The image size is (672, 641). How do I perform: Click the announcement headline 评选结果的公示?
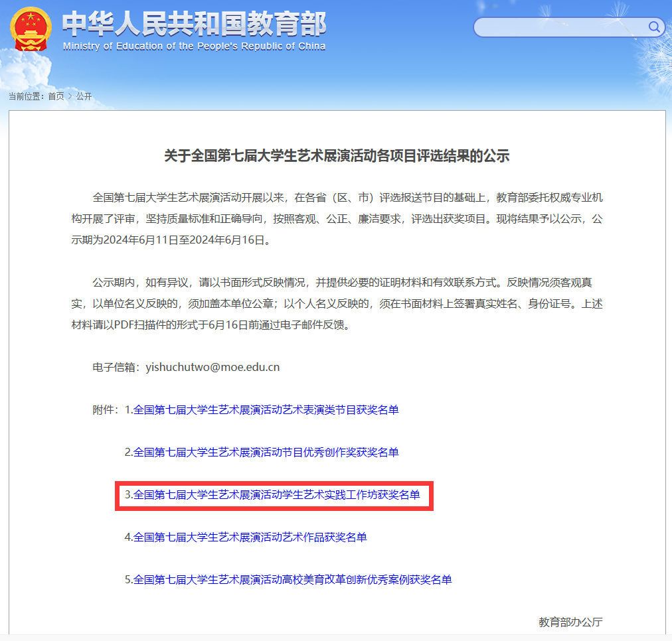pyautogui.click(x=337, y=156)
